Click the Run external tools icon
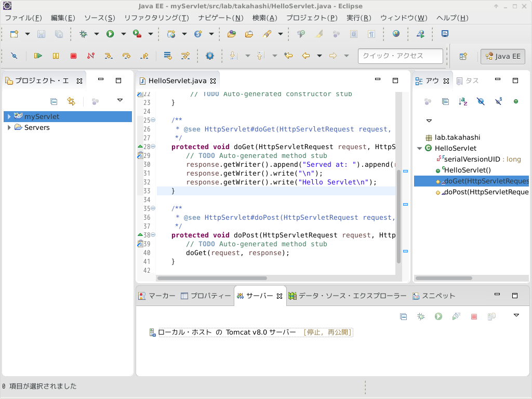The width and height of the screenshot is (532, 399). (x=137, y=34)
